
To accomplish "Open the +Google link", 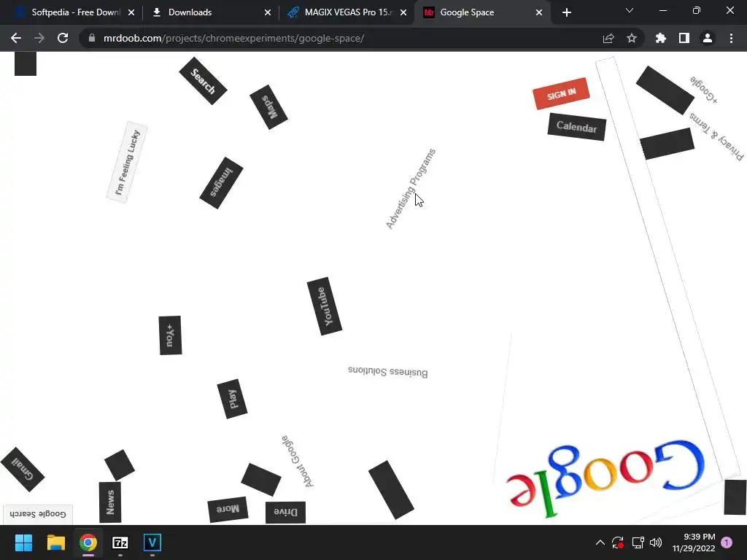I will tap(704, 89).
